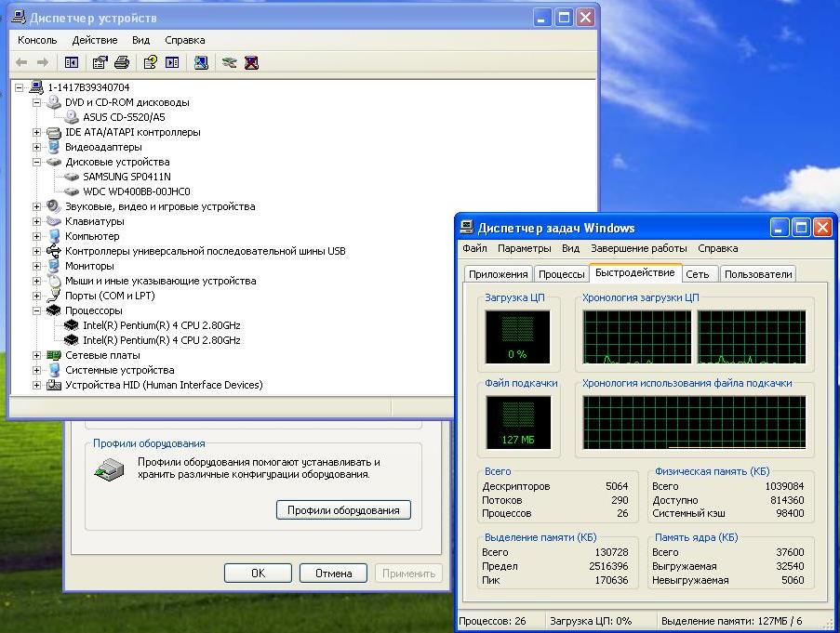Screen dimensions: 840x633
Task: Expand the Компьютер node
Action: (36, 236)
